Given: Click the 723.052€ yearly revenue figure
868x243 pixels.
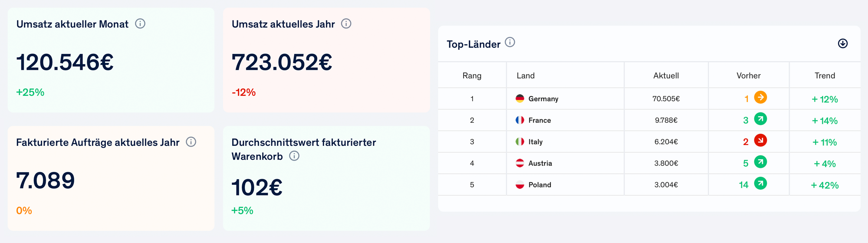Looking at the screenshot, I should coord(282,62).
